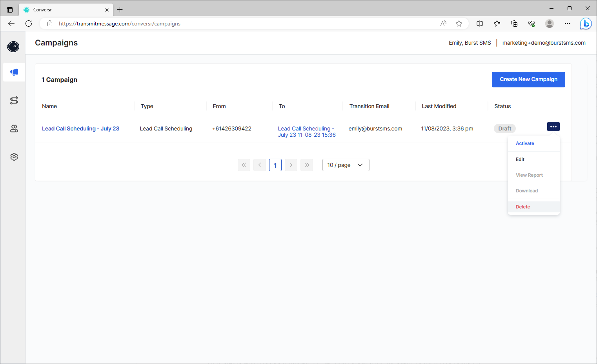597x364 pixels.
Task: Click the Draft status badge
Action: 504,129
